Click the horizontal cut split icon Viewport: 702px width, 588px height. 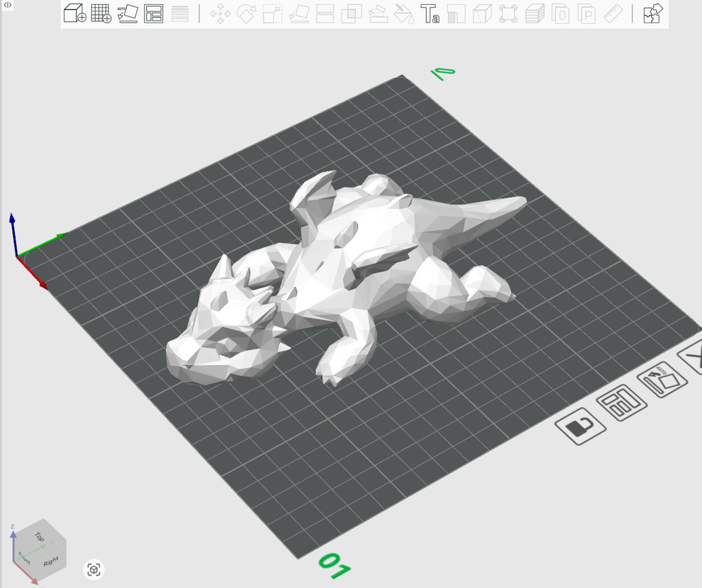click(325, 13)
